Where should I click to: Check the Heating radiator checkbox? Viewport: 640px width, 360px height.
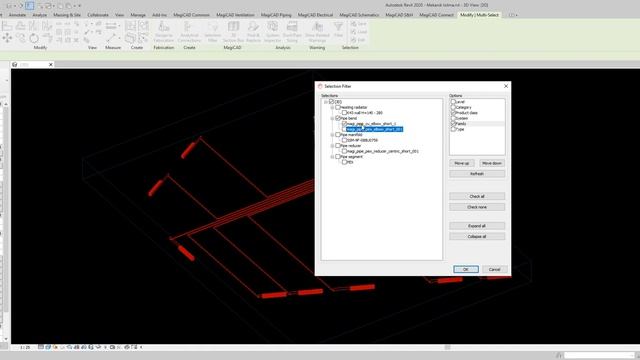click(338, 107)
